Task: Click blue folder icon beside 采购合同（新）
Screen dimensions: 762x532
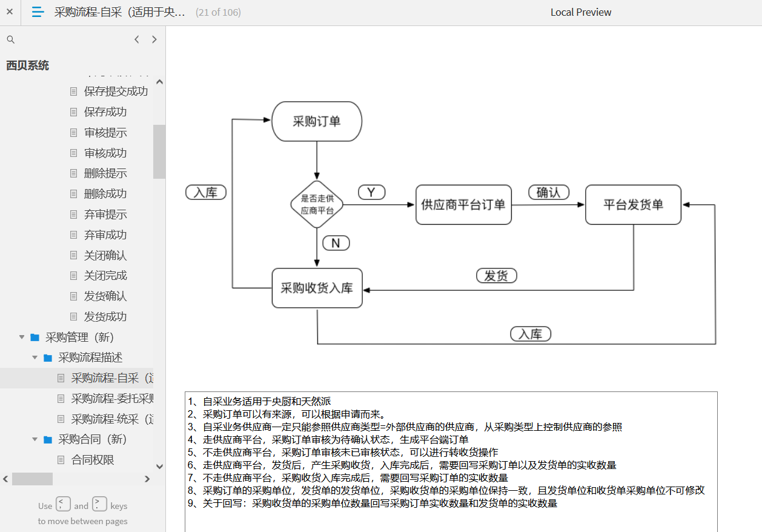Action: click(x=48, y=439)
